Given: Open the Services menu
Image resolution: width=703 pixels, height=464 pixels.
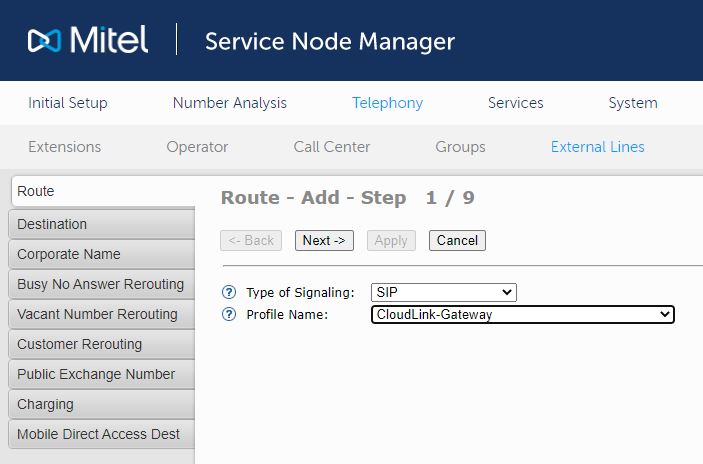Looking at the screenshot, I should point(515,103).
